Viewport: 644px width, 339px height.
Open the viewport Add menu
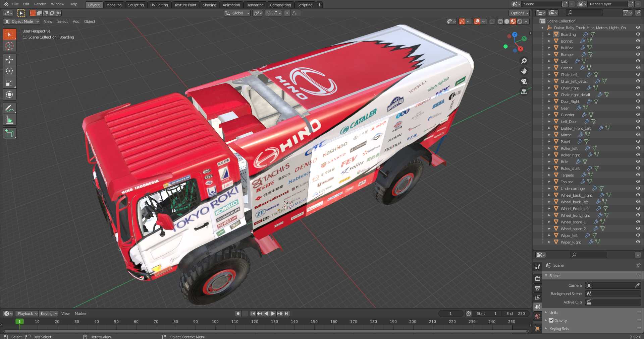coord(76,21)
